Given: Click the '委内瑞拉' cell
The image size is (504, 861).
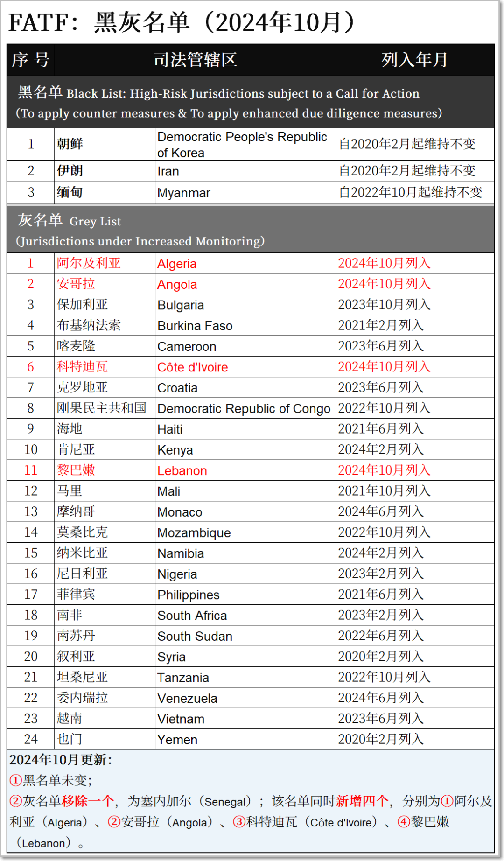Looking at the screenshot, I should (105, 698).
